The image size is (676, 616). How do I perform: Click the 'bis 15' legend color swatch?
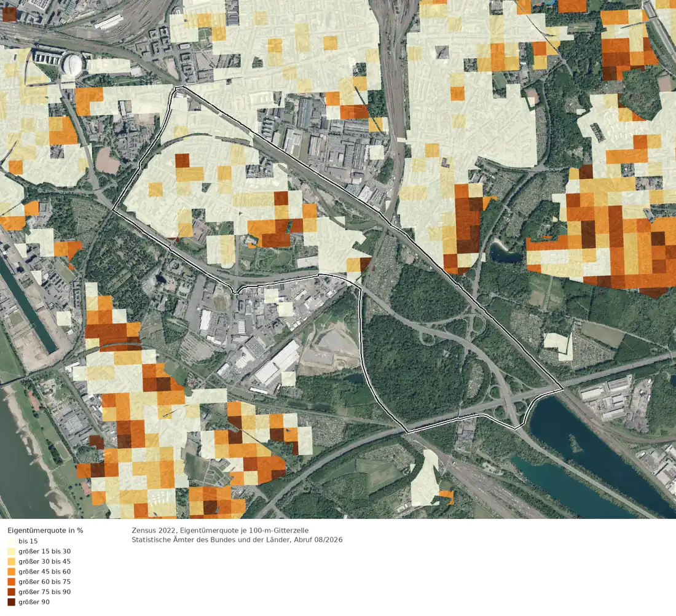tap(11, 541)
